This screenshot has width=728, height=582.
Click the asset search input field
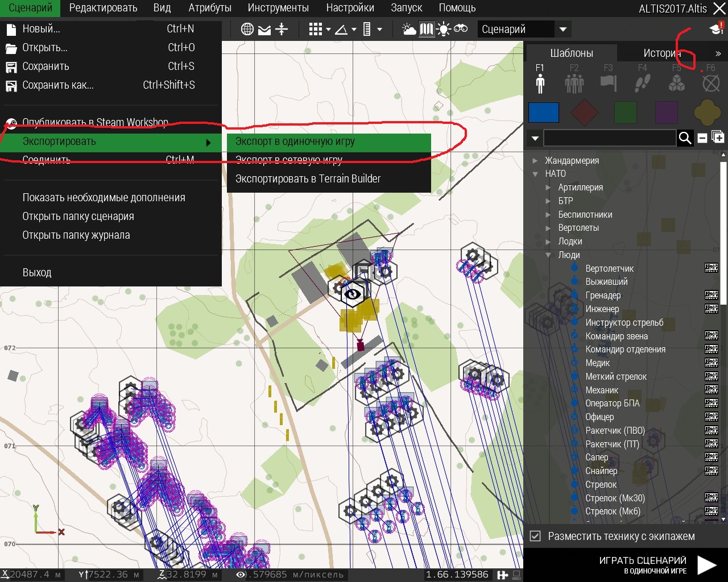[609, 138]
